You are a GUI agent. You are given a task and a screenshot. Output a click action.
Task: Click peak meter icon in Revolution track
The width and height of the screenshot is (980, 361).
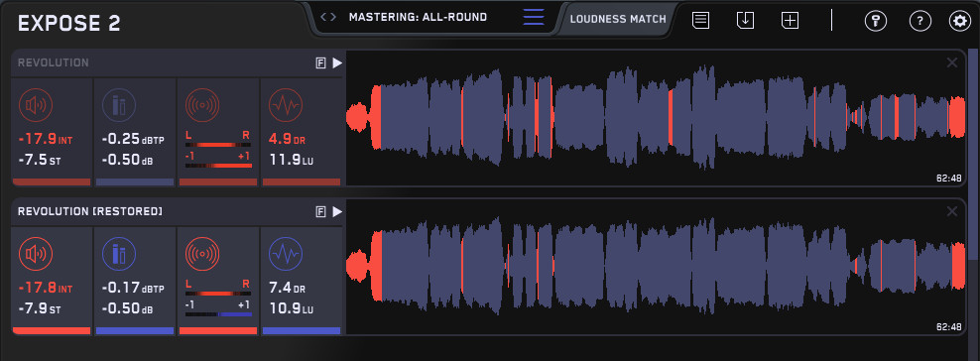tap(119, 105)
